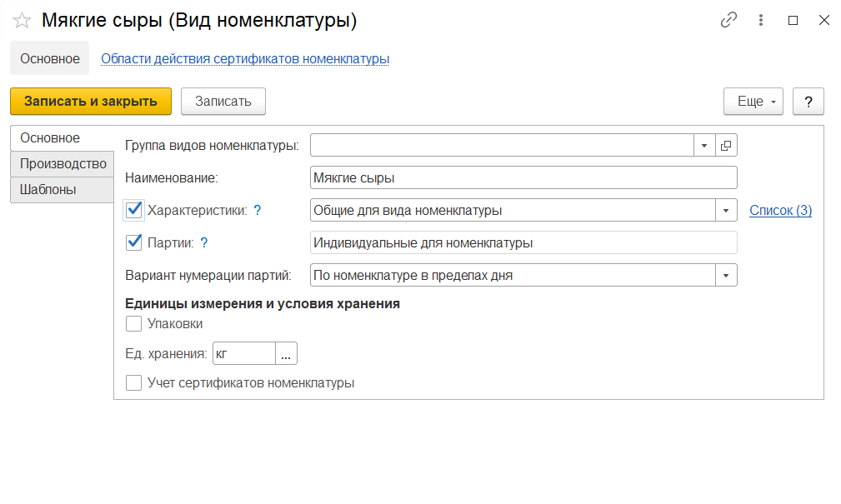Image resolution: width=841 pixels, height=504 pixels.
Task: Uncheck the Характеристики checkbox
Action: 133,210
